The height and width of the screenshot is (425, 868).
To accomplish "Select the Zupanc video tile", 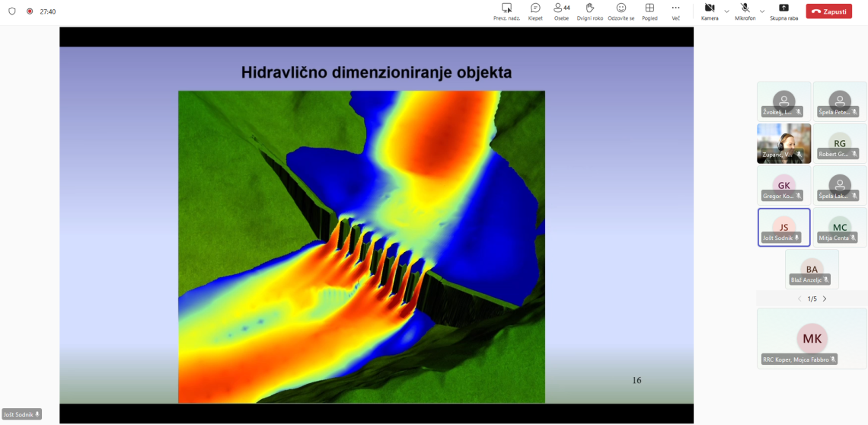I will (x=783, y=143).
